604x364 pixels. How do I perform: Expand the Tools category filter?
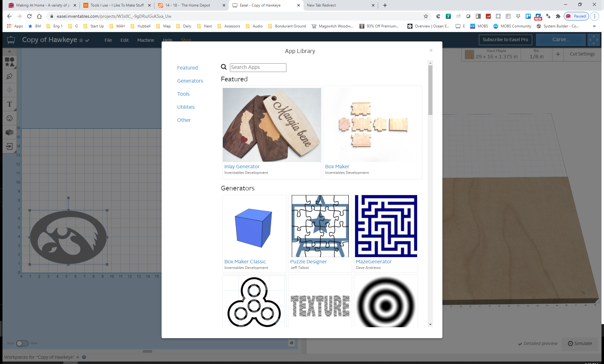pos(183,94)
